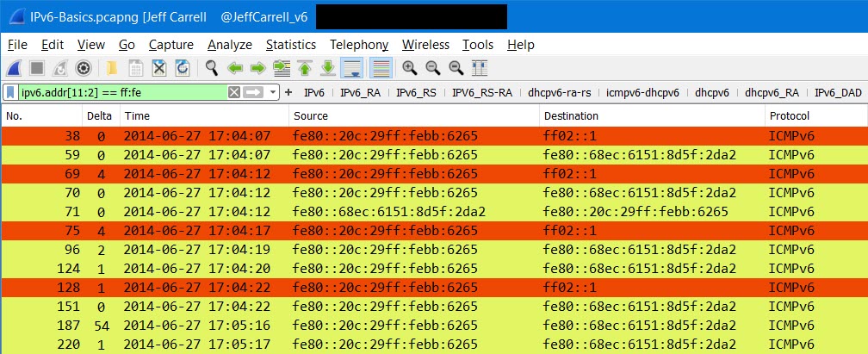Viewport: 868px width, 354px height.
Task: Open the Analyze menu
Action: 230,45
